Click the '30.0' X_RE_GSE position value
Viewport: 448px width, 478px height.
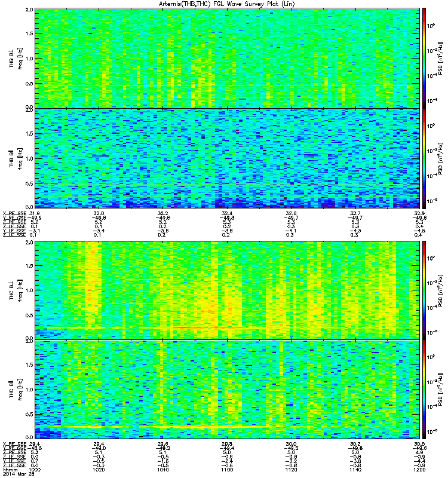(x=291, y=443)
